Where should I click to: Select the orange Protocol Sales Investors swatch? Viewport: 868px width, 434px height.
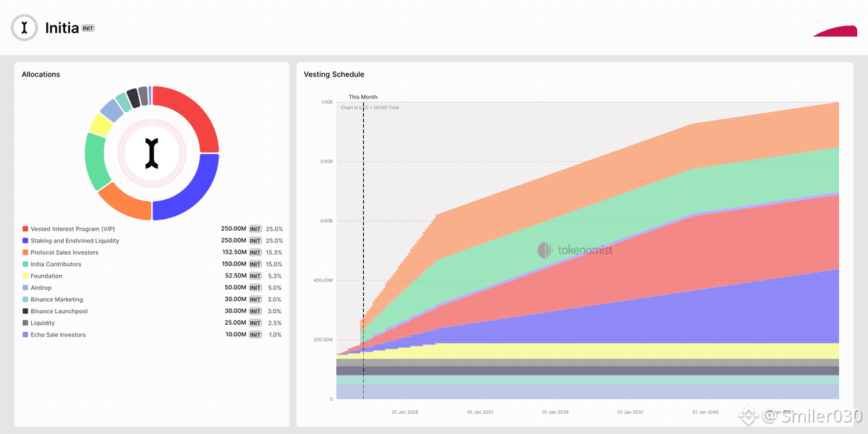(25, 252)
